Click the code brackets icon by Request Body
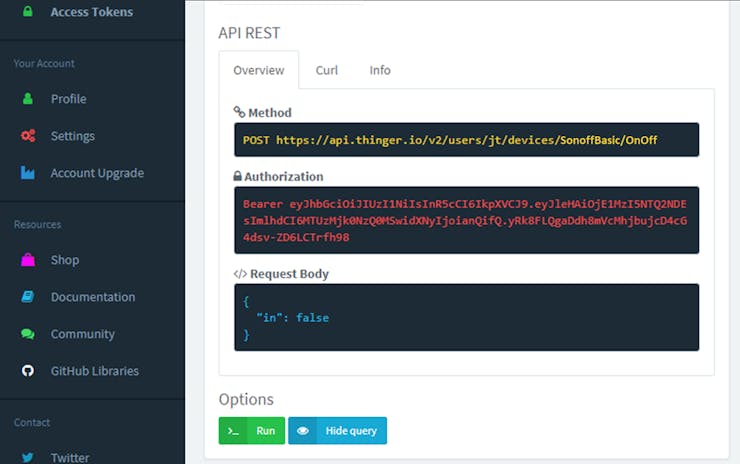 [x=240, y=274]
